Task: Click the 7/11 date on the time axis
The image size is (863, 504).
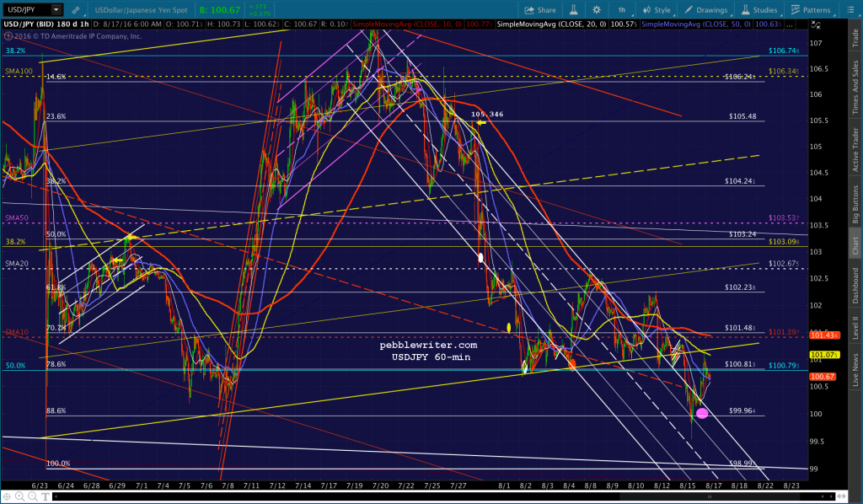Action: (x=251, y=485)
